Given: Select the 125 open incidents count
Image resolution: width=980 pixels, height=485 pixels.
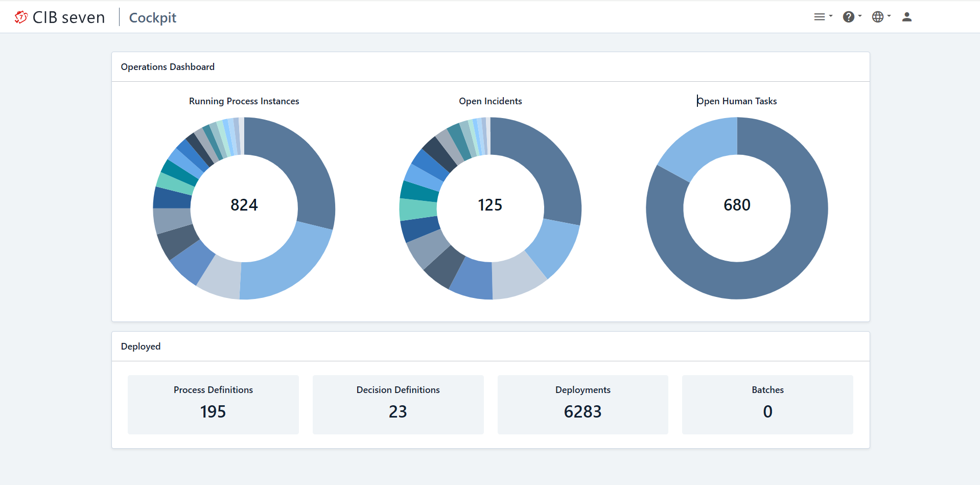Looking at the screenshot, I should point(490,205).
